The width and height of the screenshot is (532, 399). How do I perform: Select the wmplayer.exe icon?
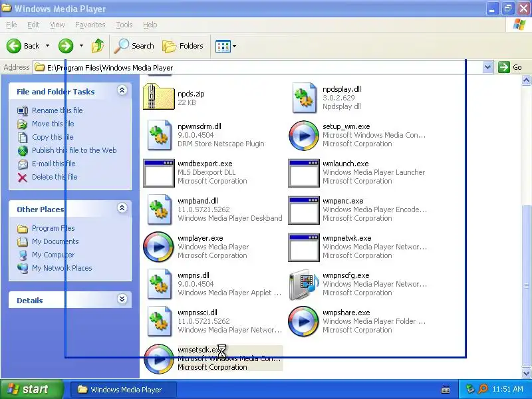tap(158, 247)
